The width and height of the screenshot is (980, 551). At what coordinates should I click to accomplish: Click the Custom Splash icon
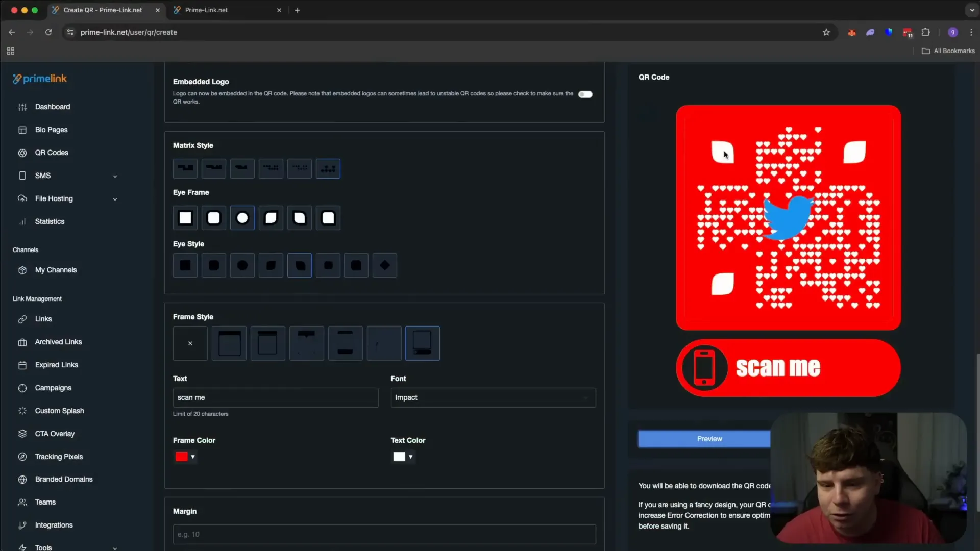pyautogui.click(x=22, y=411)
